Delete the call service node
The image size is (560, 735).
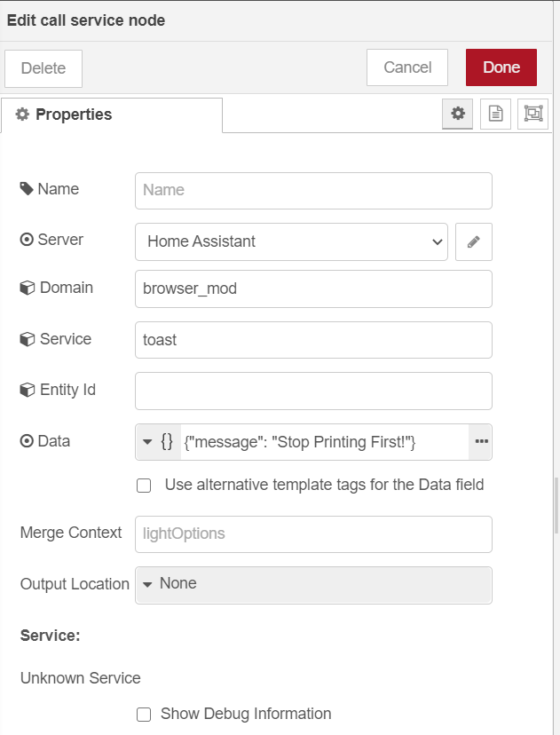pyautogui.click(x=43, y=67)
